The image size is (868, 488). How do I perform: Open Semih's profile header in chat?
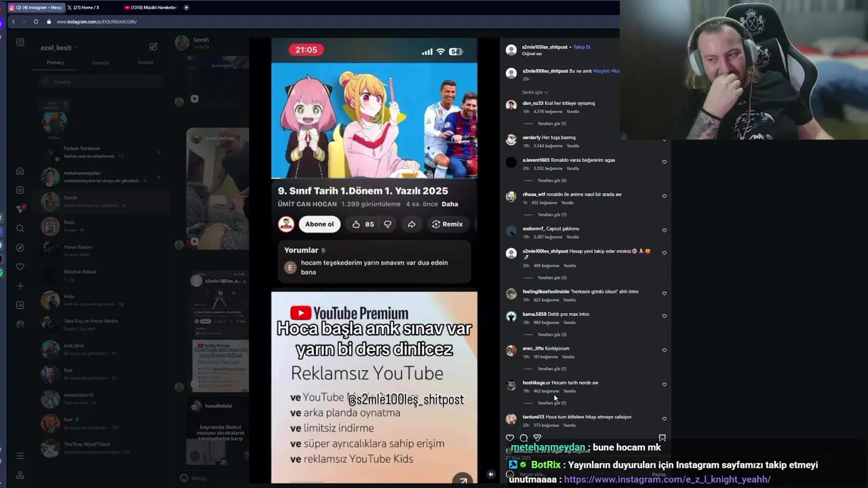[x=193, y=43]
